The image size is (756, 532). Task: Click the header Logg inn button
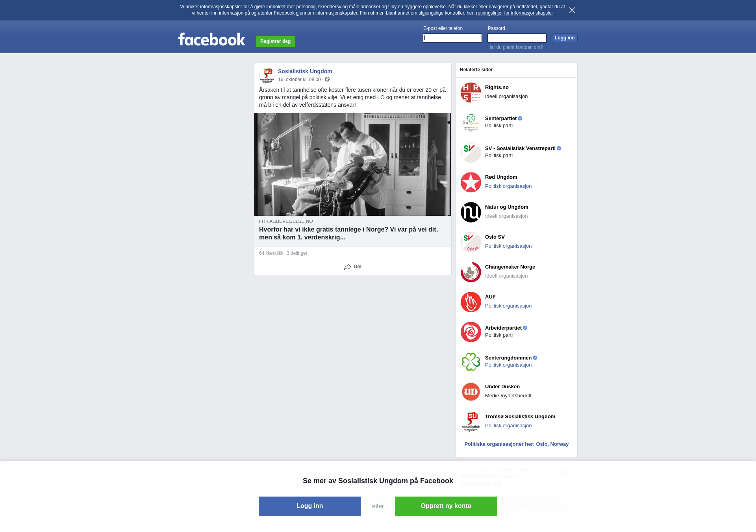(x=565, y=38)
